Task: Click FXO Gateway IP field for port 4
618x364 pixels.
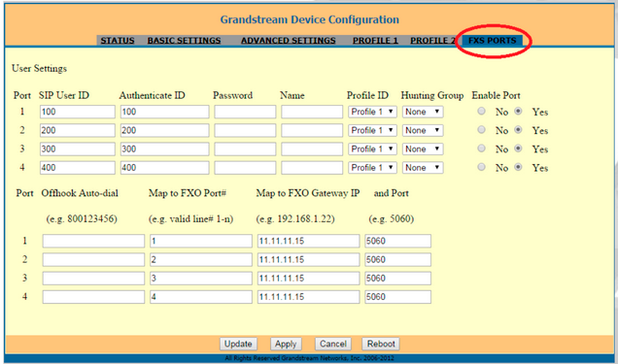Action: tap(309, 297)
